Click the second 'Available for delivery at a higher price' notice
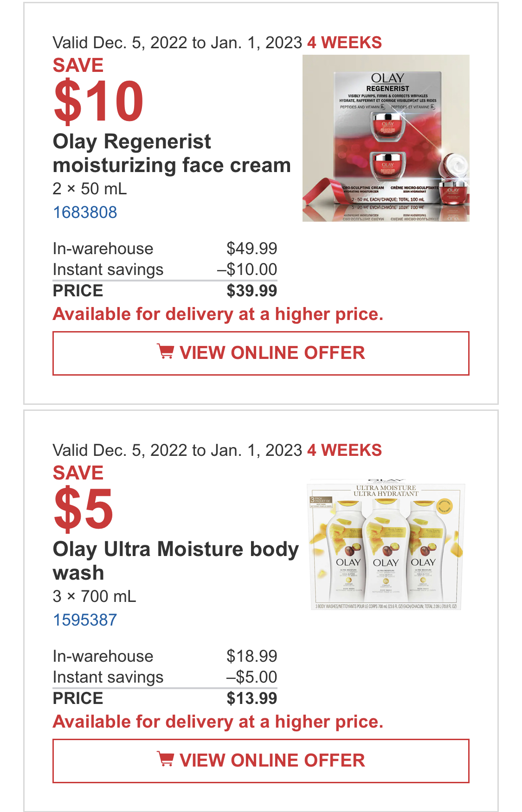This screenshot has height=812, width=522. (218, 722)
